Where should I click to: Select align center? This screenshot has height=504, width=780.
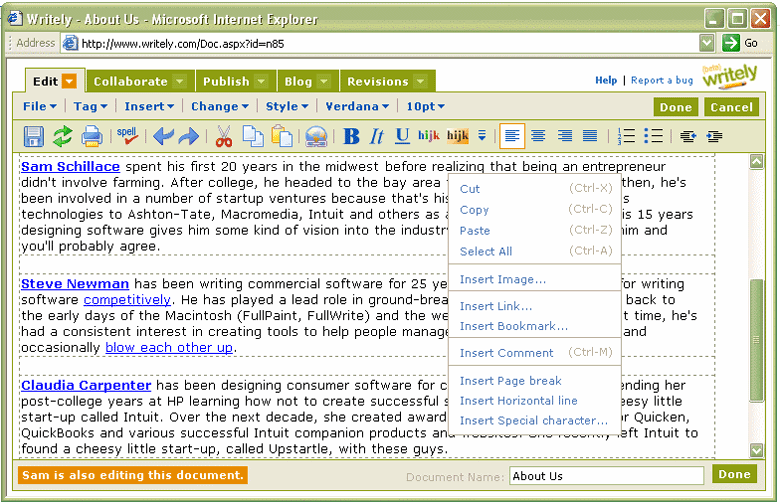tap(538, 135)
